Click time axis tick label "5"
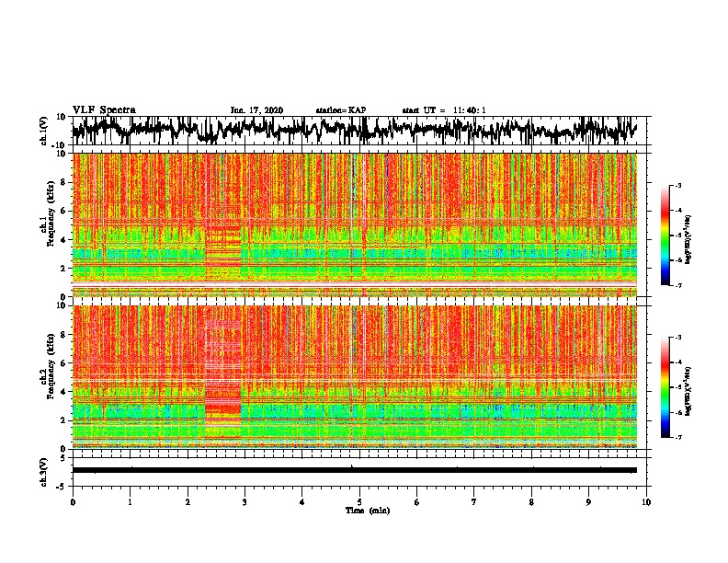The image size is (728, 563). (x=359, y=502)
